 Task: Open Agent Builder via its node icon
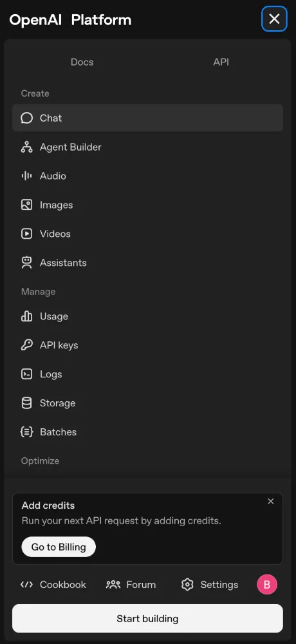26,147
